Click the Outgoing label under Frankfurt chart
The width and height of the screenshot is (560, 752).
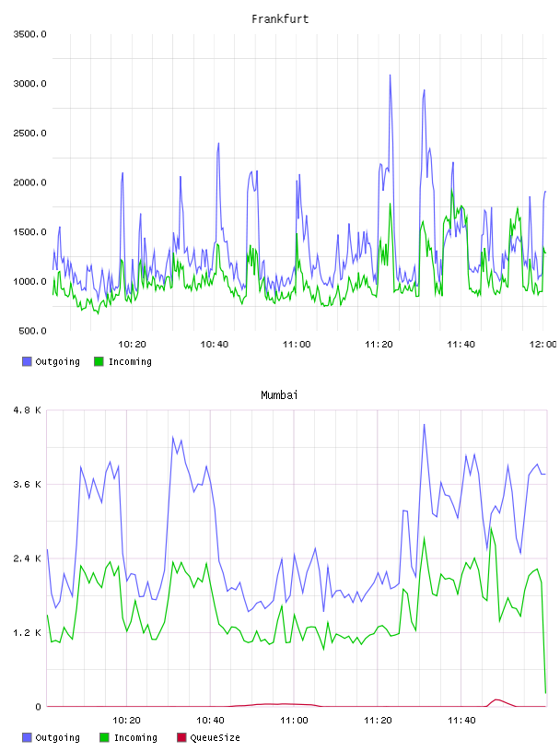(57, 361)
